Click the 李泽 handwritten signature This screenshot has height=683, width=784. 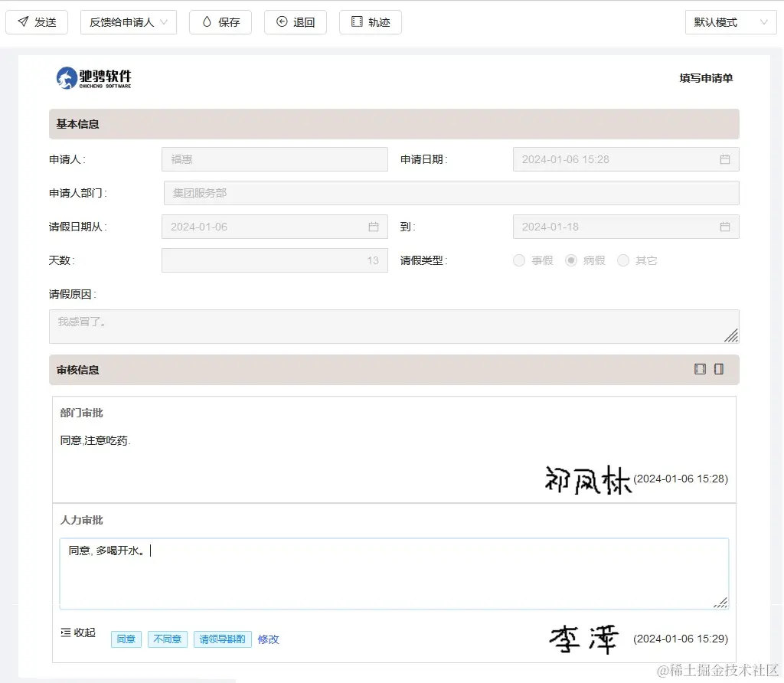[584, 639]
